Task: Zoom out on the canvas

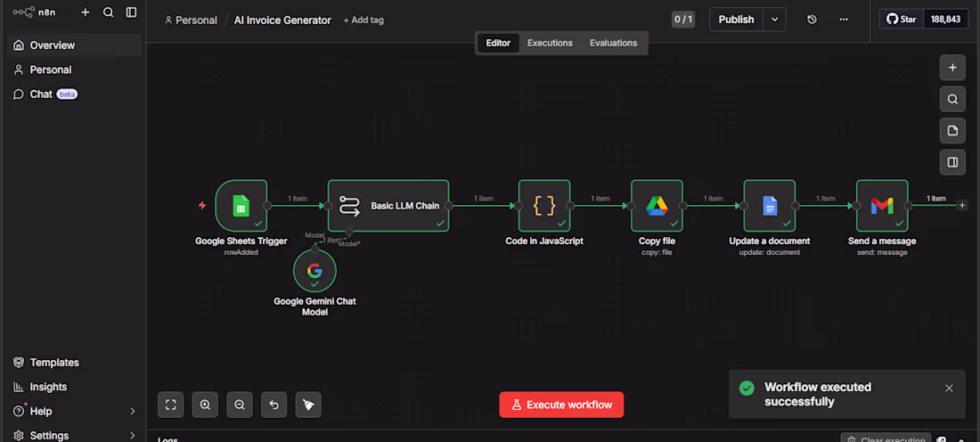Action: 240,405
